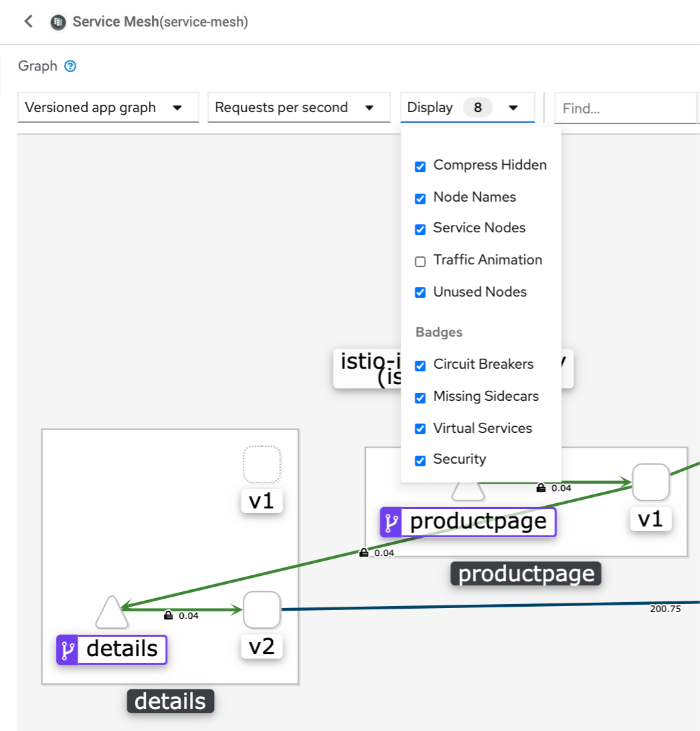Enable the Traffic Animation checkbox
700x731 pixels.
(420, 262)
